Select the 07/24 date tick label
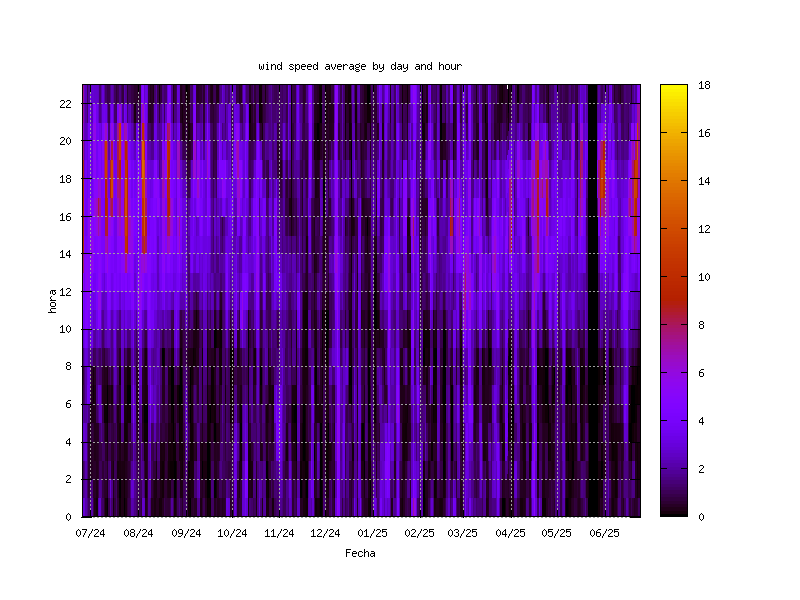800x600 pixels. (x=90, y=533)
